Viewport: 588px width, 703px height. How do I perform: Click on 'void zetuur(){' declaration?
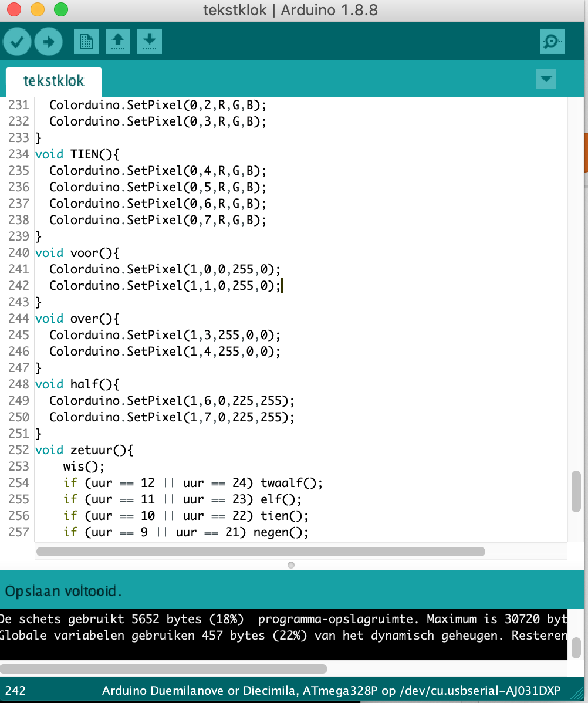pos(85,450)
